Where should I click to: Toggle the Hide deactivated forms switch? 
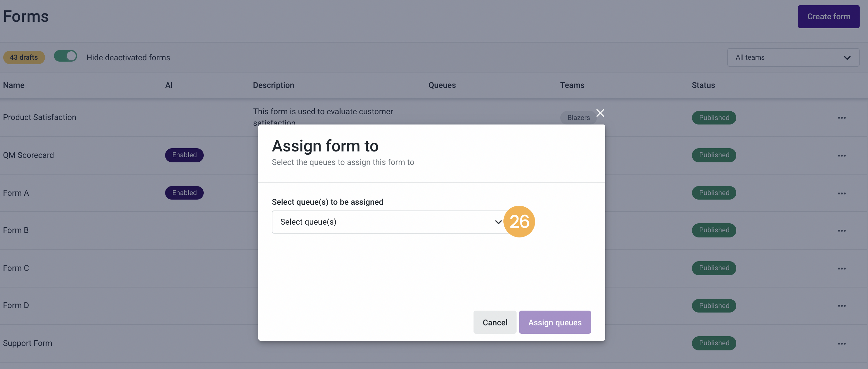tap(65, 56)
